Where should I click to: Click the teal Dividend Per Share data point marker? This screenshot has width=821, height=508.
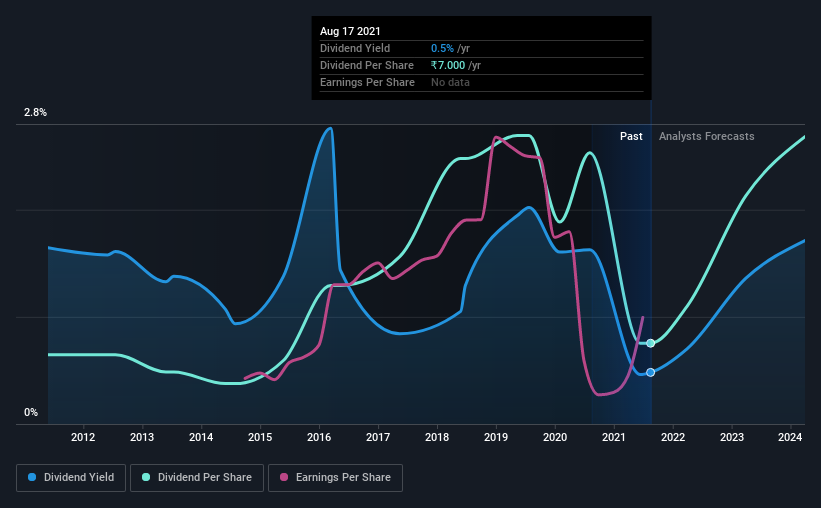pos(650,343)
